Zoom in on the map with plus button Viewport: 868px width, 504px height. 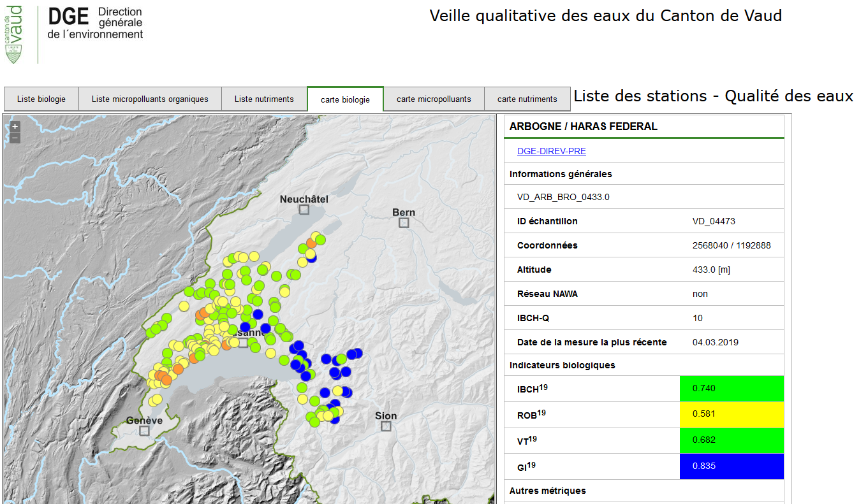click(x=15, y=126)
